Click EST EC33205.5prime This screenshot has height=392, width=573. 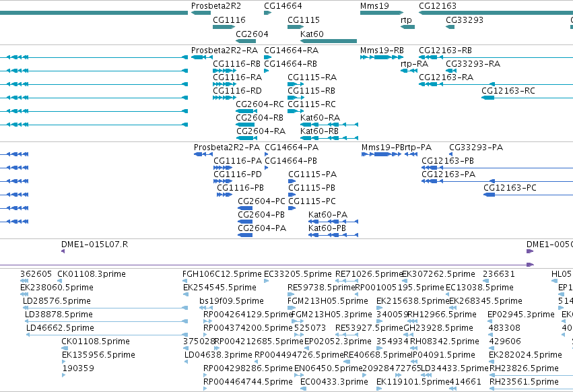[298, 274]
